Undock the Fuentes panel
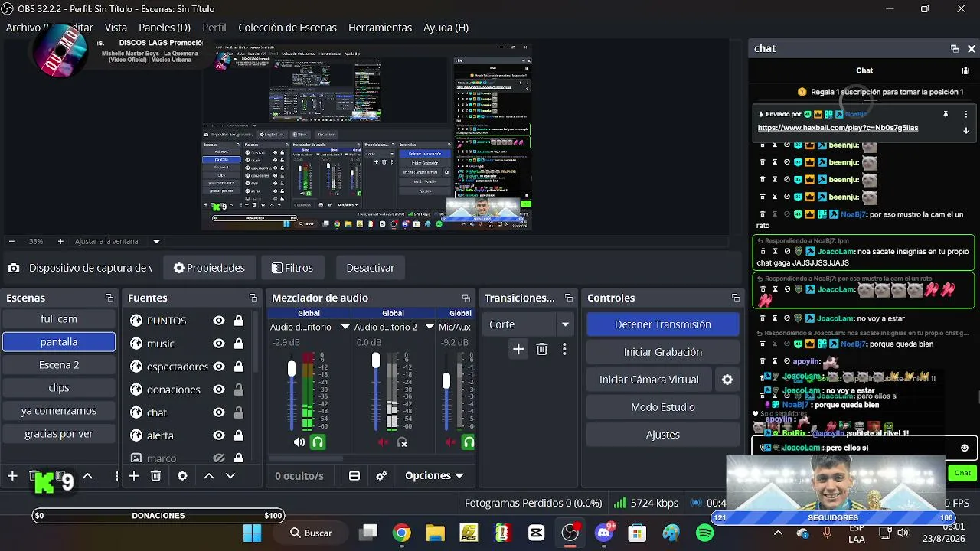 pos(253,298)
